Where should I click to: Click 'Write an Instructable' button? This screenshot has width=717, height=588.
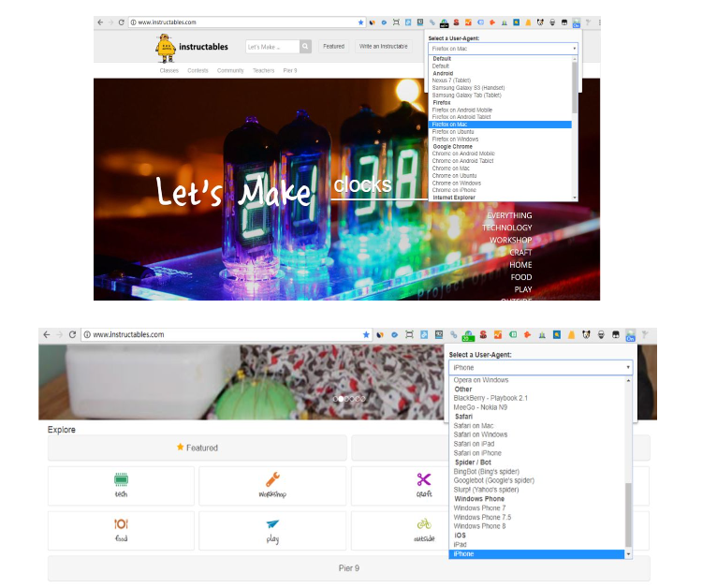pyautogui.click(x=383, y=46)
